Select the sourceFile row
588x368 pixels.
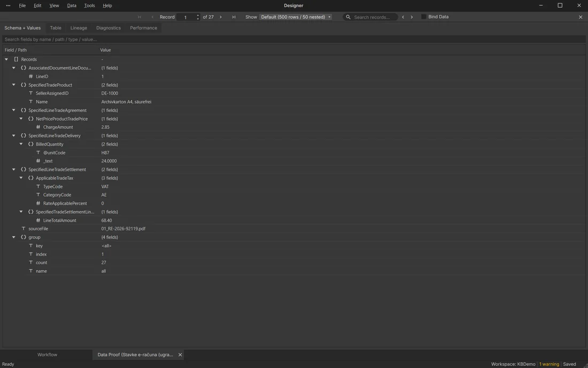point(293,228)
